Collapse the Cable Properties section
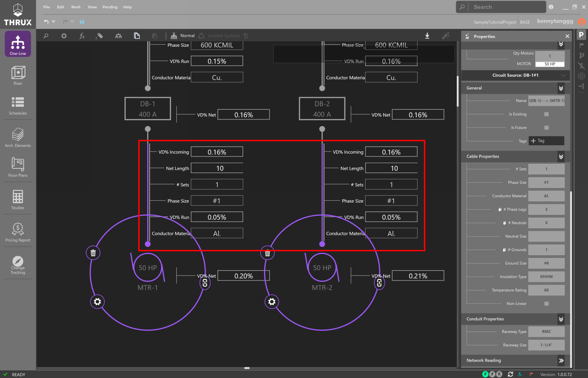 (x=561, y=157)
